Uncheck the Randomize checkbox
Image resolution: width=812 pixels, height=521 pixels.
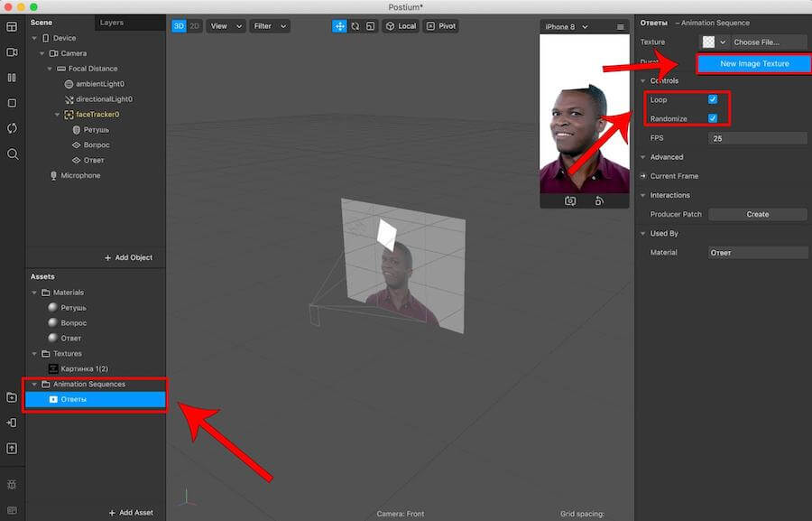pyautogui.click(x=713, y=118)
